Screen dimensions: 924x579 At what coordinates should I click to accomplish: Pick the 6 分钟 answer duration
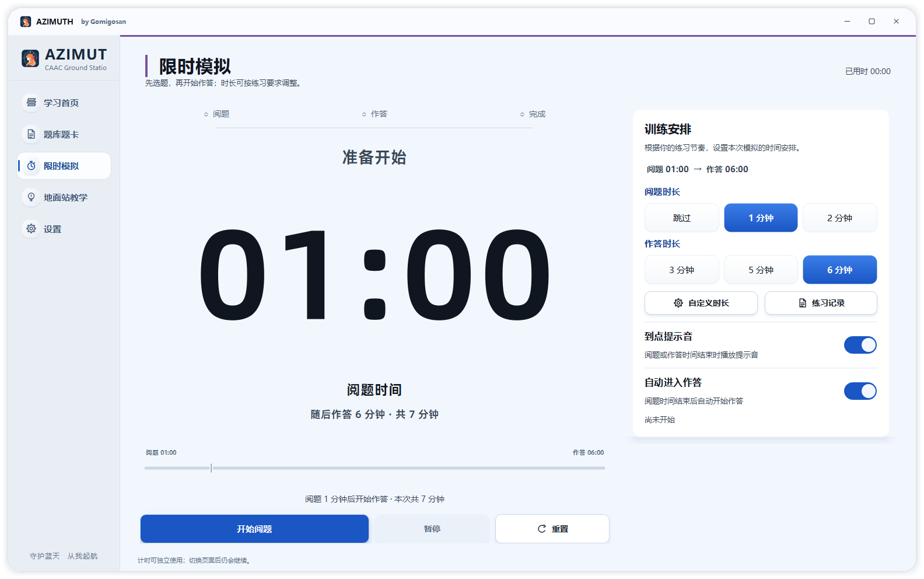(x=839, y=270)
